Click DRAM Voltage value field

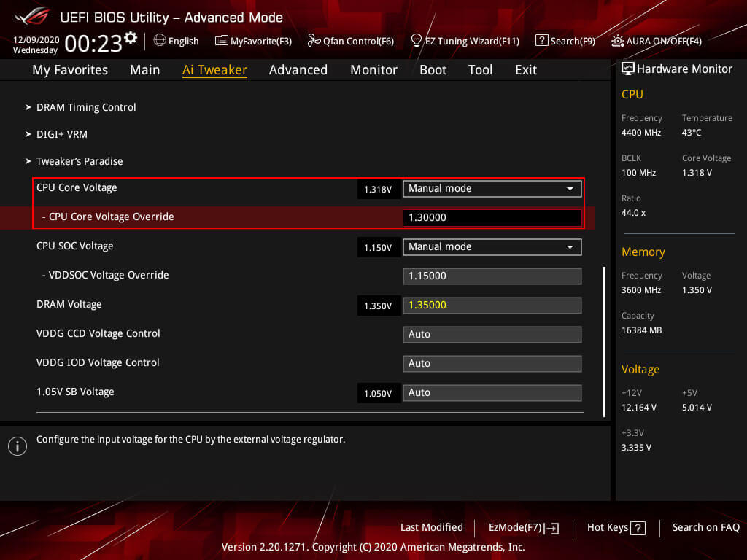coord(492,306)
